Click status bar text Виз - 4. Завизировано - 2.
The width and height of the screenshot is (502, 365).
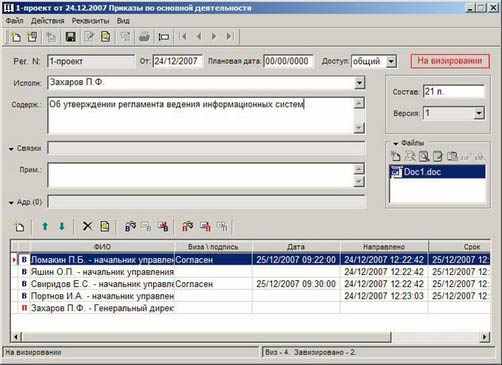[x=310, y=352]
